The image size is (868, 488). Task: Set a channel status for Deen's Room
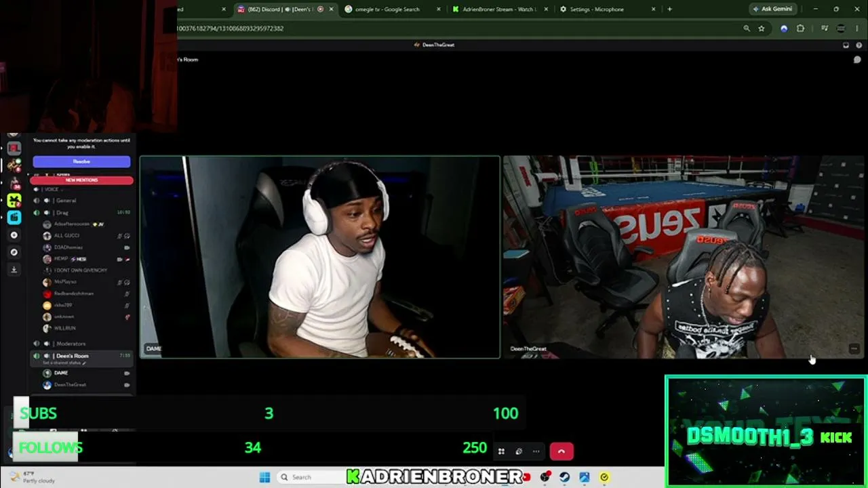click(x=65, y=363)
